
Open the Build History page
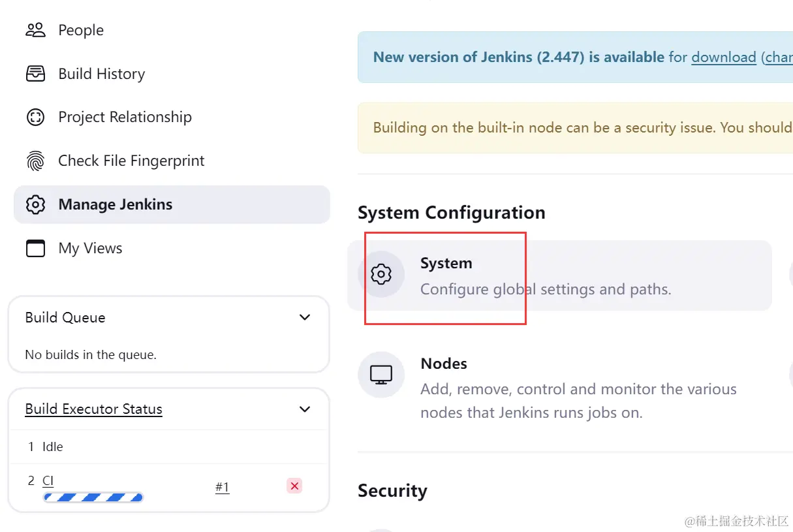click(x=102, y=74)
